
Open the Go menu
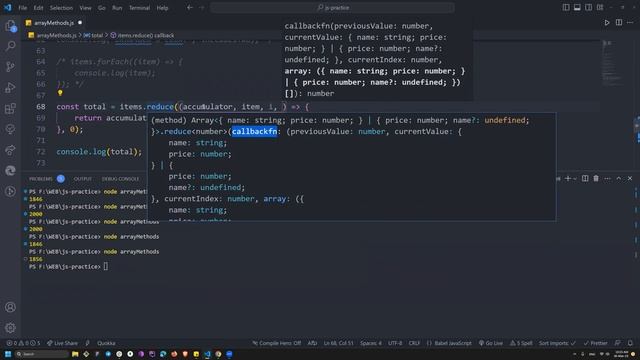[102, 8]
